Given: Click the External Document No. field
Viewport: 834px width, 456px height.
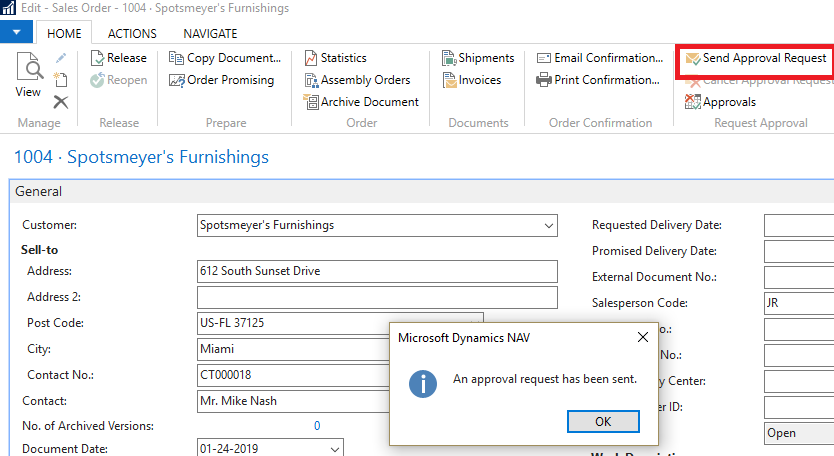Looking at the screenshot, I should click(799, 277).
